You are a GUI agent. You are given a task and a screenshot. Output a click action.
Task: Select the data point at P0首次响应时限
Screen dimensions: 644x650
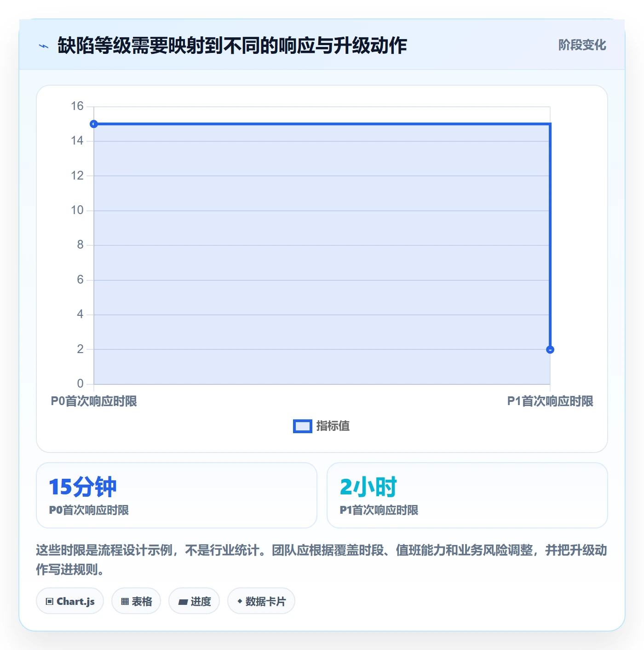(94, 124)
